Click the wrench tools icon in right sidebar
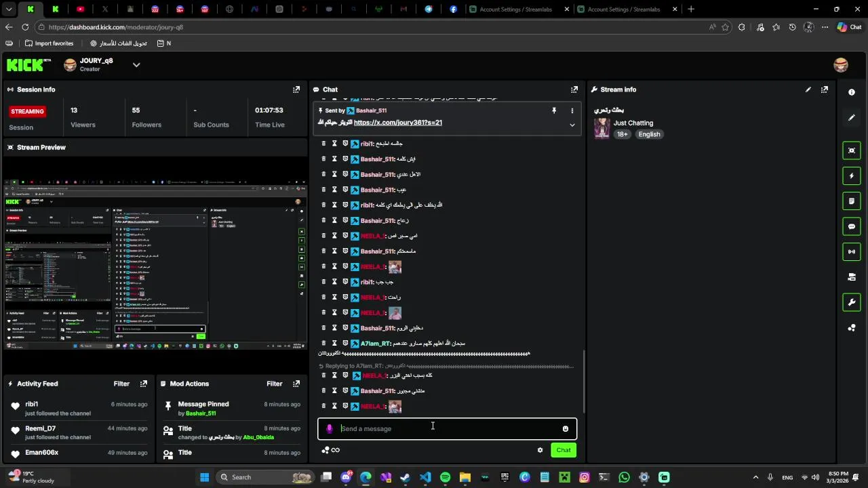 click(x=852, y=302)
